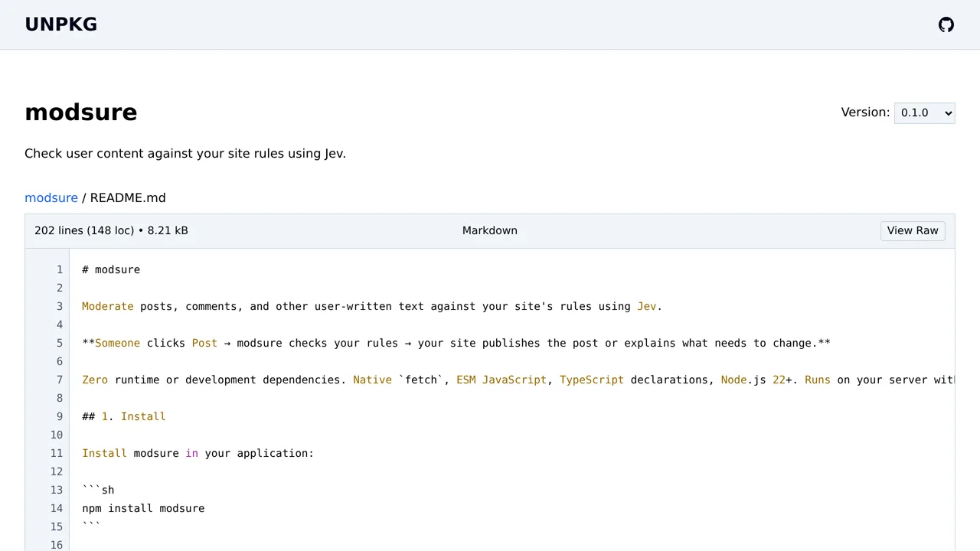980x551 pixels.
Task: Go to the UNPKG home logo
Action: point(61,24)
